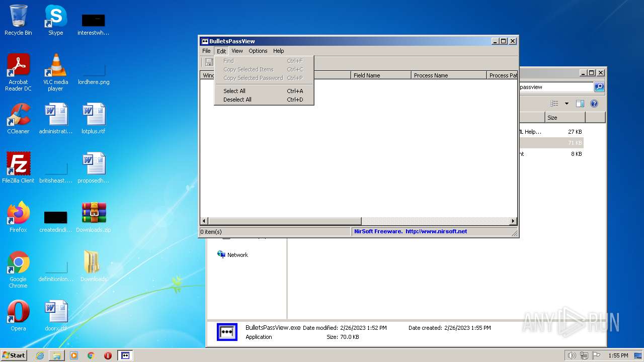Sort by Field Name column header

[x=381, y=75]
